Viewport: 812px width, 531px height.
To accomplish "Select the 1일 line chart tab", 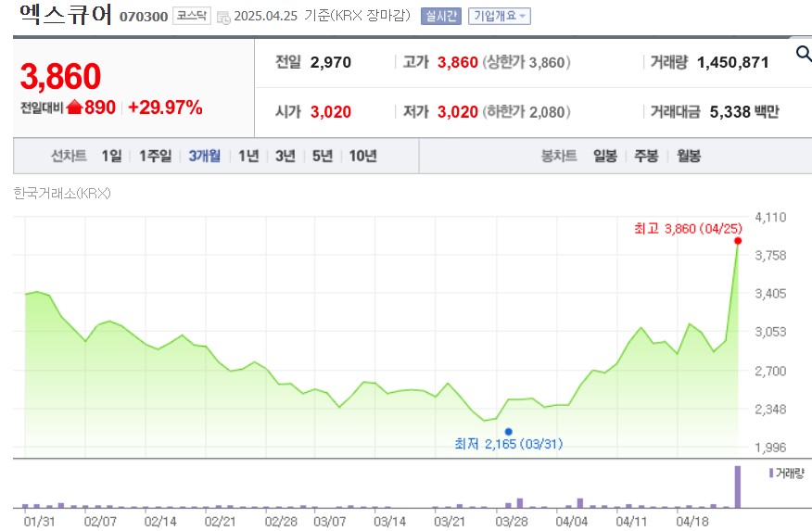I will 111,156.
